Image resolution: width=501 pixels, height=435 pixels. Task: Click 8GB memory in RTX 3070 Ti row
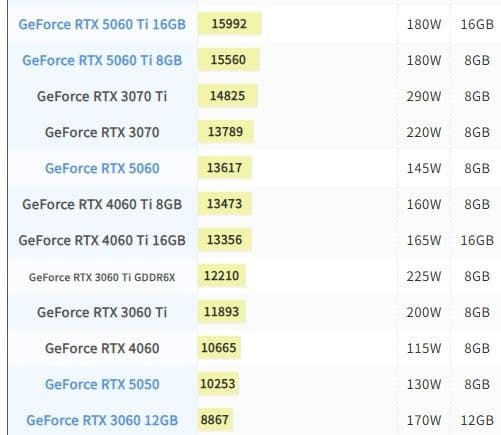pos(477,96)
